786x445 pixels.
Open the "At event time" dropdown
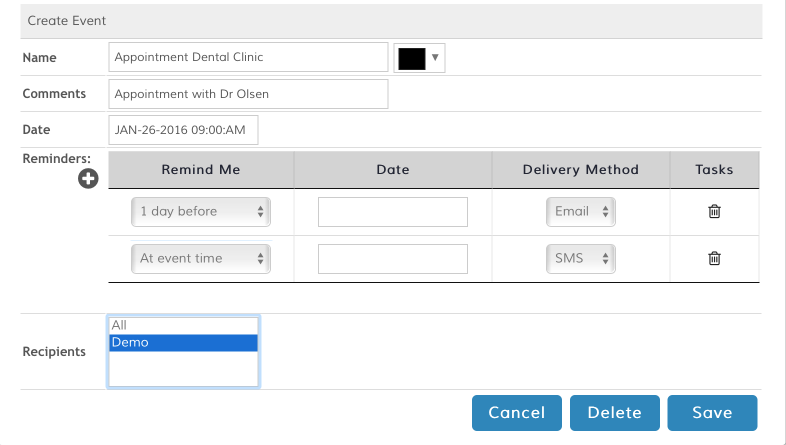click(x=200, y=258)
